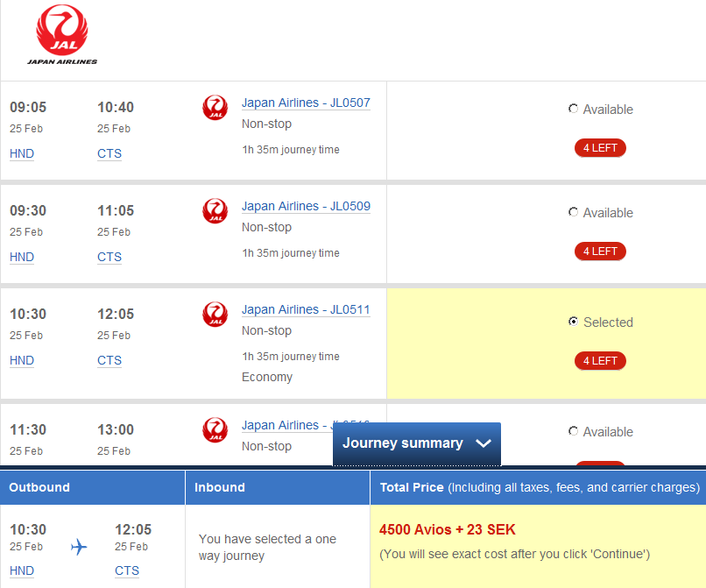Click the 4 LEFT badge for JL0509
706x588 pixels.
tap(600, 251)
